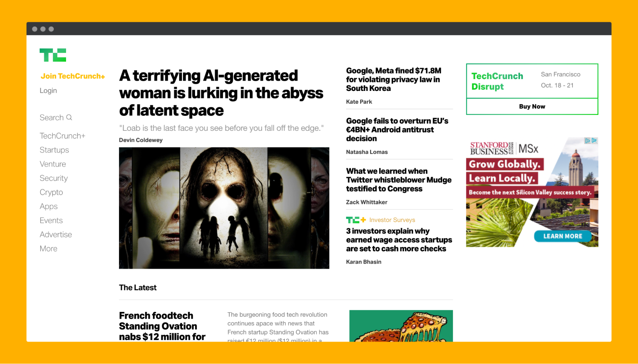Expand the More navigation menu
638x364 pixels.
(48, 249)
